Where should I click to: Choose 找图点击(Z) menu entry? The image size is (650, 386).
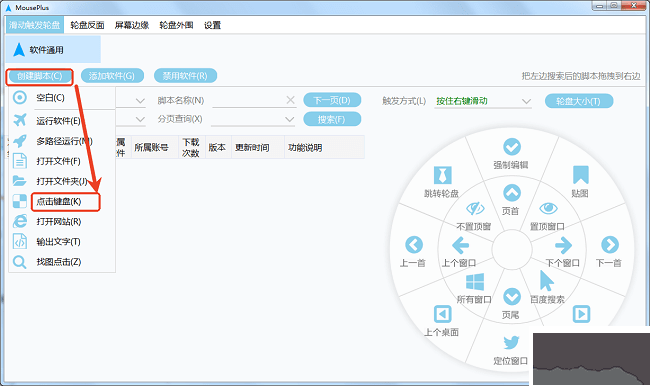[58, 262]
